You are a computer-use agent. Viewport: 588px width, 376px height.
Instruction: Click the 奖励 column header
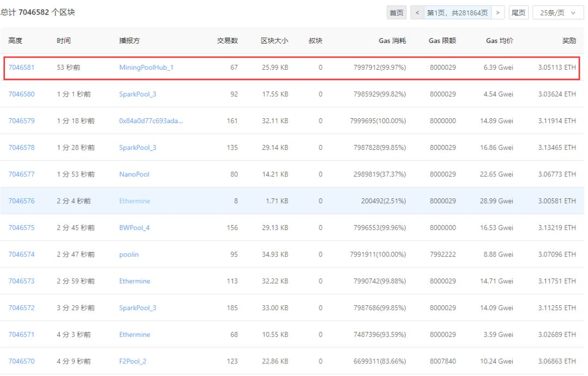pos(569,40)
